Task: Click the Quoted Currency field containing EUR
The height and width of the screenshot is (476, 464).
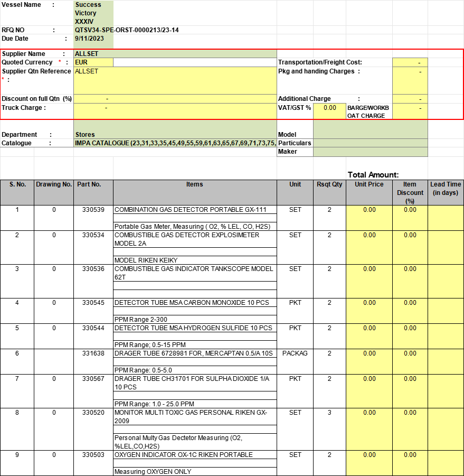Action: pos(93,62)
